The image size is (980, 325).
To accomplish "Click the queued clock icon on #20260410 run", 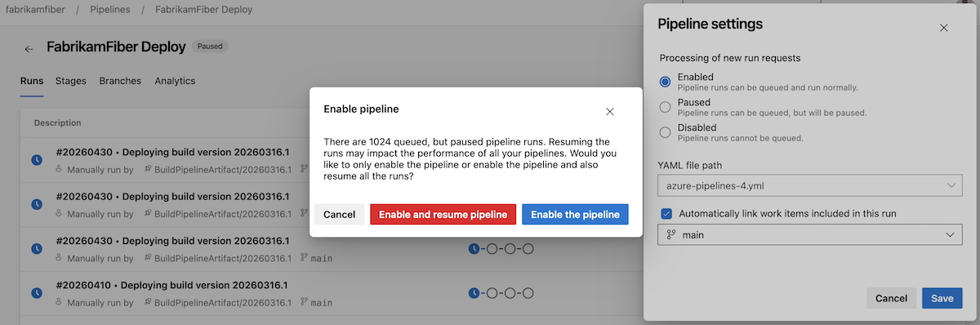I will (37, 293).
